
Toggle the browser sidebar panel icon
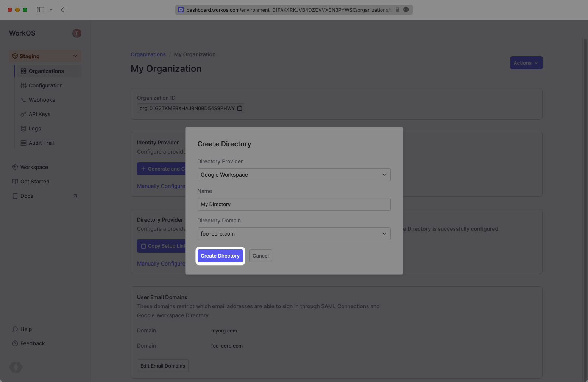click(41, 10)
